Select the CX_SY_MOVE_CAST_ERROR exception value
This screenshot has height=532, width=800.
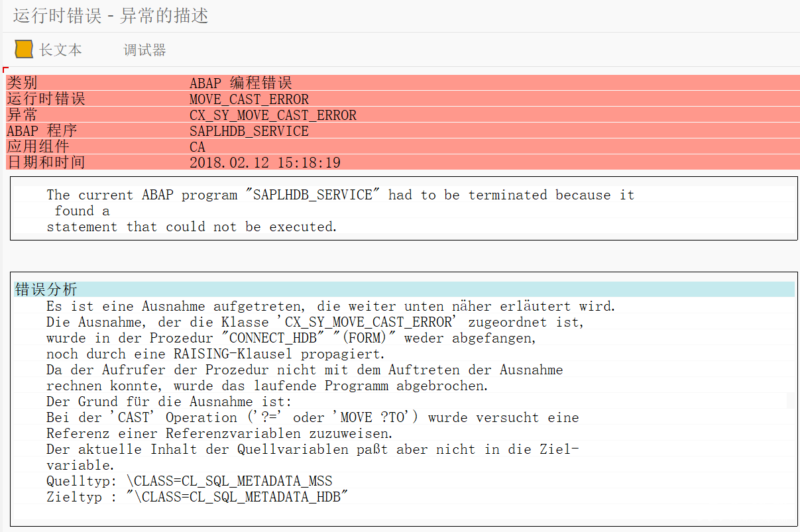tap(273, 115)
